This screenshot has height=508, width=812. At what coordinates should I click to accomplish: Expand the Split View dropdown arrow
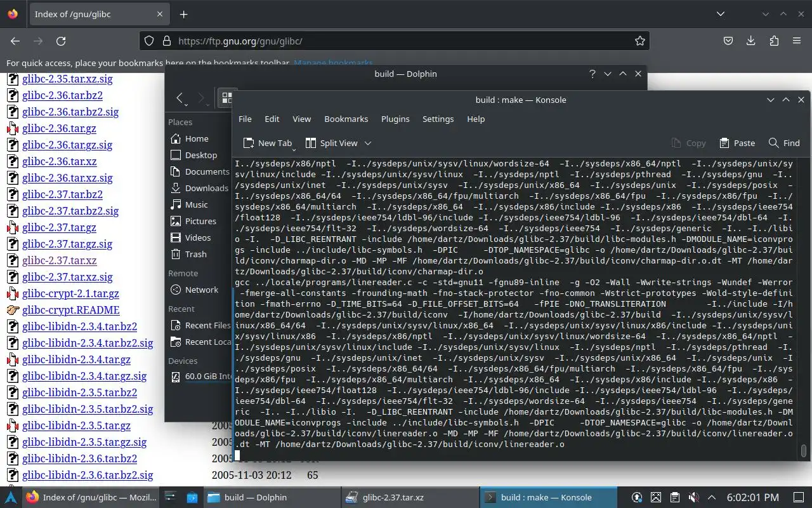click(368, 143)
